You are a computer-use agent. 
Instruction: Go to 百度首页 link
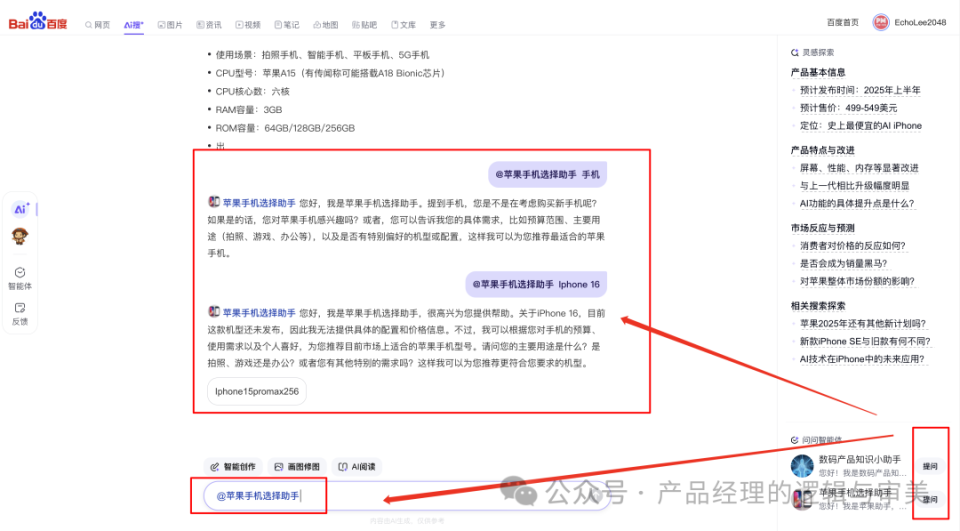coord(842,23)
